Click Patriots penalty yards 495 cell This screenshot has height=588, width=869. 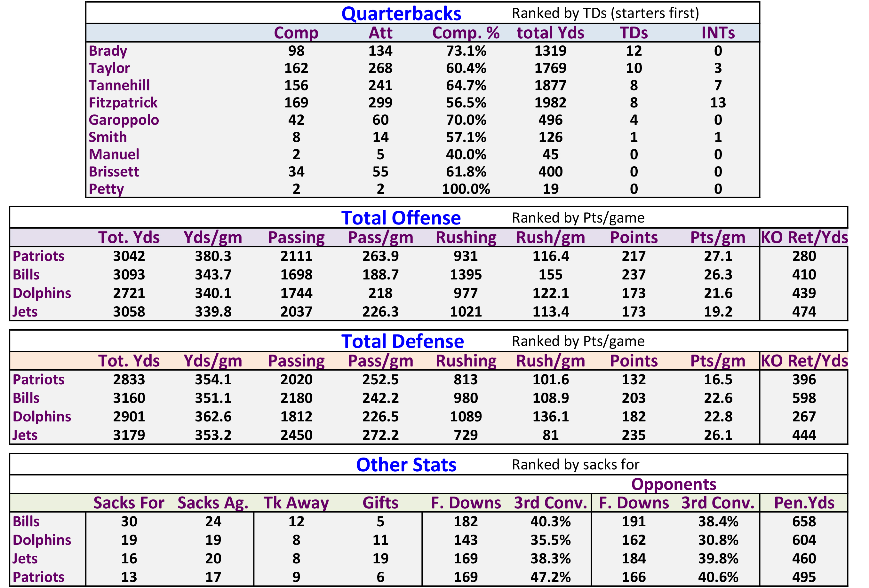[804, 577]
